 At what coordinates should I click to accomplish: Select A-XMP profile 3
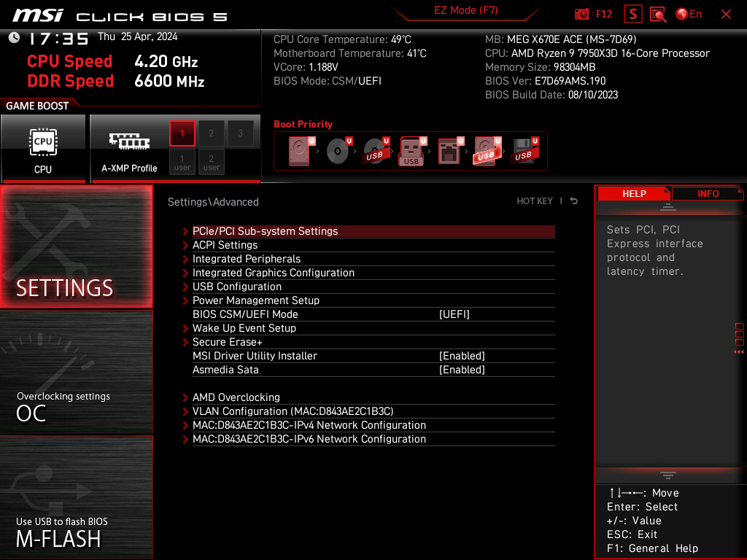pos(240,133)
